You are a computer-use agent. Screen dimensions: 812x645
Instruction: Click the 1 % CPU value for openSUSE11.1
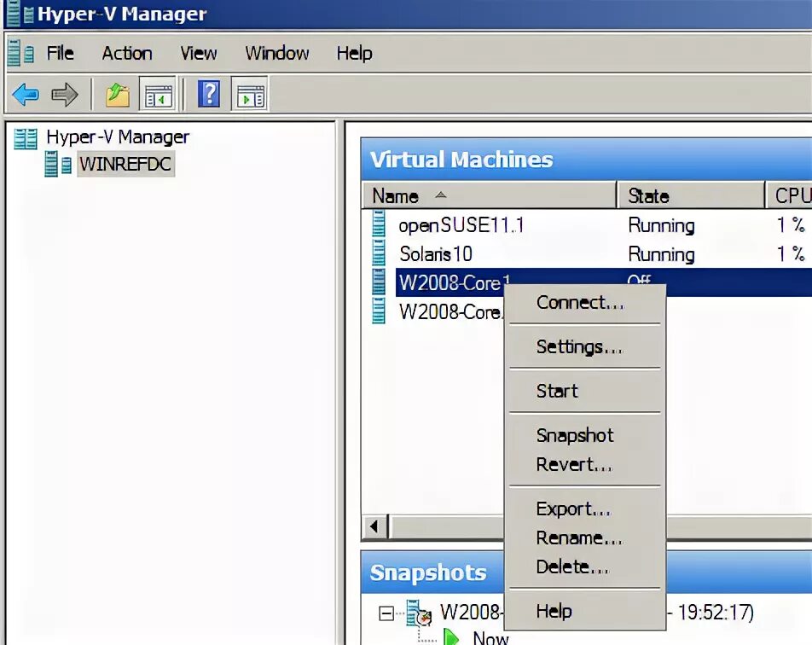coord(791,225)
